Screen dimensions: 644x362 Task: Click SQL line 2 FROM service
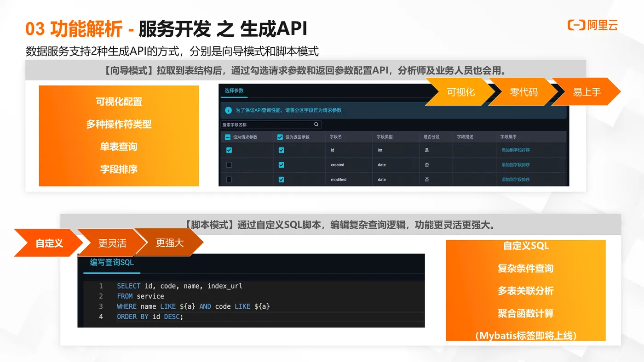coord(140,296)
